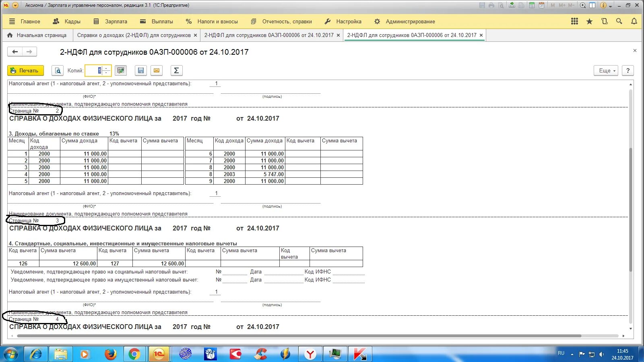Screen dimensions: 644x362
Task: Expand the service dropdown next to info icon
Action: [611, 6]
